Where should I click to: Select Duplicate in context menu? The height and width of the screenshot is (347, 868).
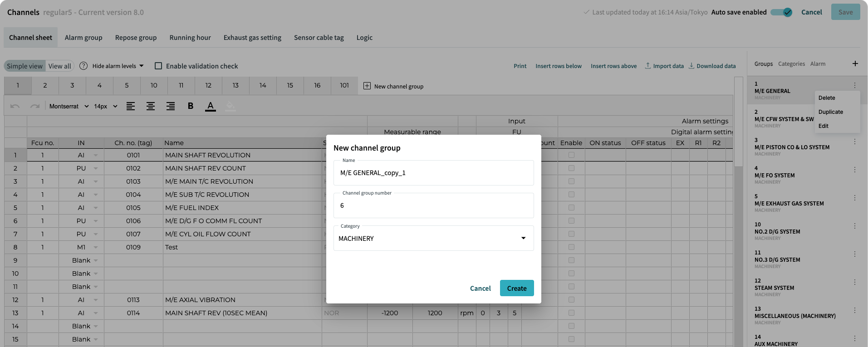point(831,112)
